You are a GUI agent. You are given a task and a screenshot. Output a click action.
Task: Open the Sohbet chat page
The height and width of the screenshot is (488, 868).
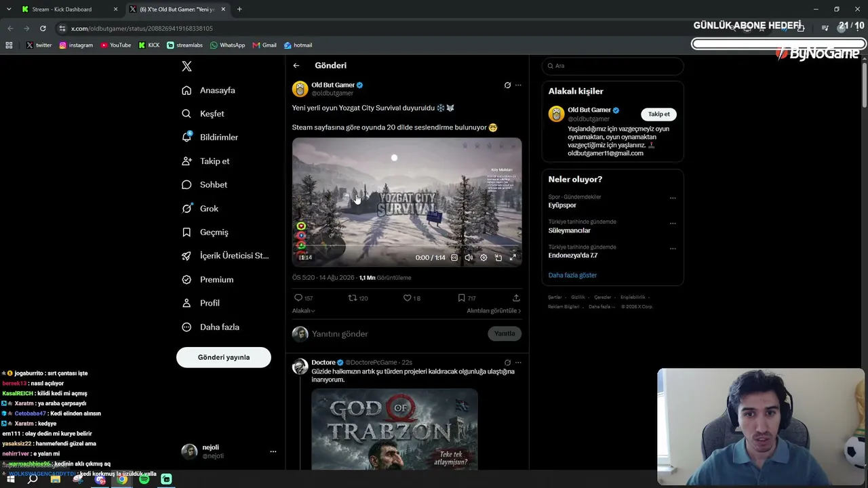205,184
